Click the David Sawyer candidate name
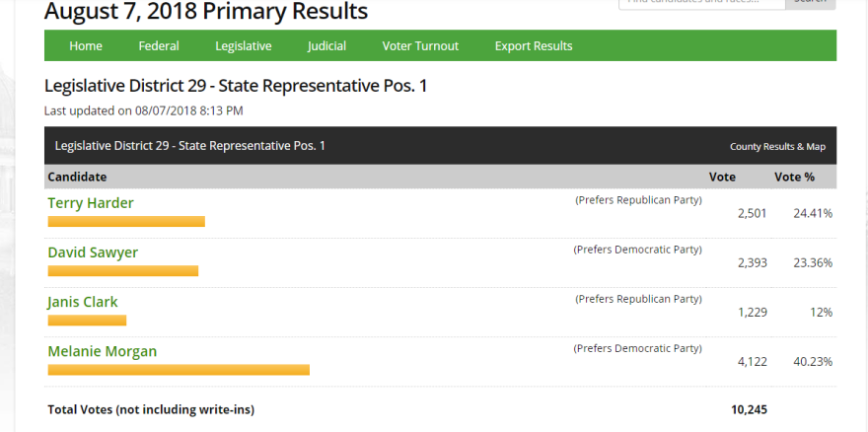 click(x=93, y=252)
